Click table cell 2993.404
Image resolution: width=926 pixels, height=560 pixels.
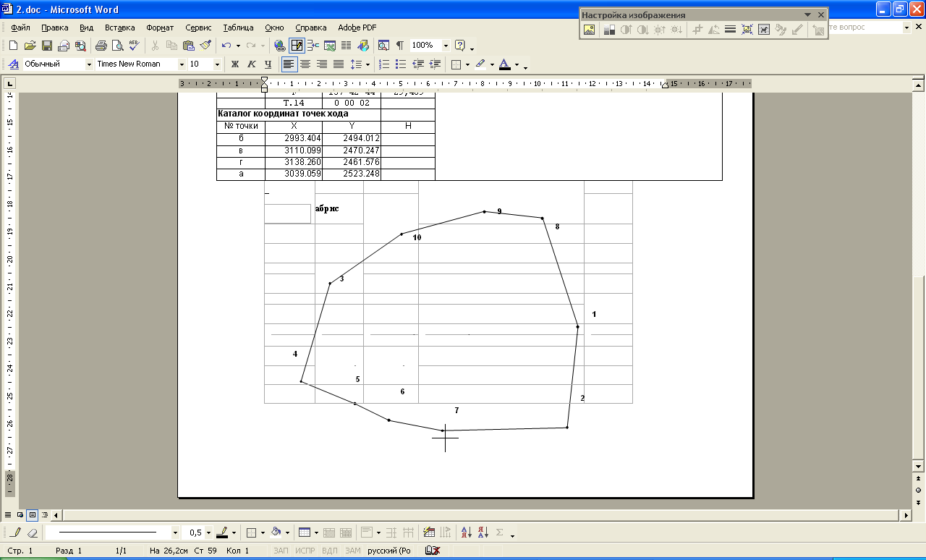294,139
